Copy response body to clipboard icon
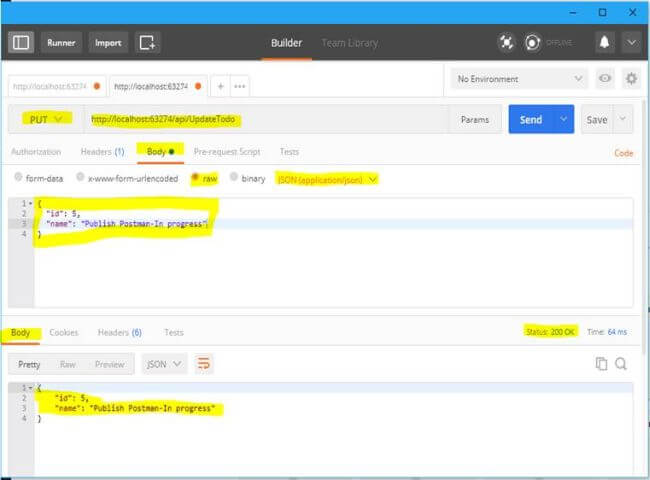Screen dimensions: 650x480 pyautogui.click(x=601, y=364)
